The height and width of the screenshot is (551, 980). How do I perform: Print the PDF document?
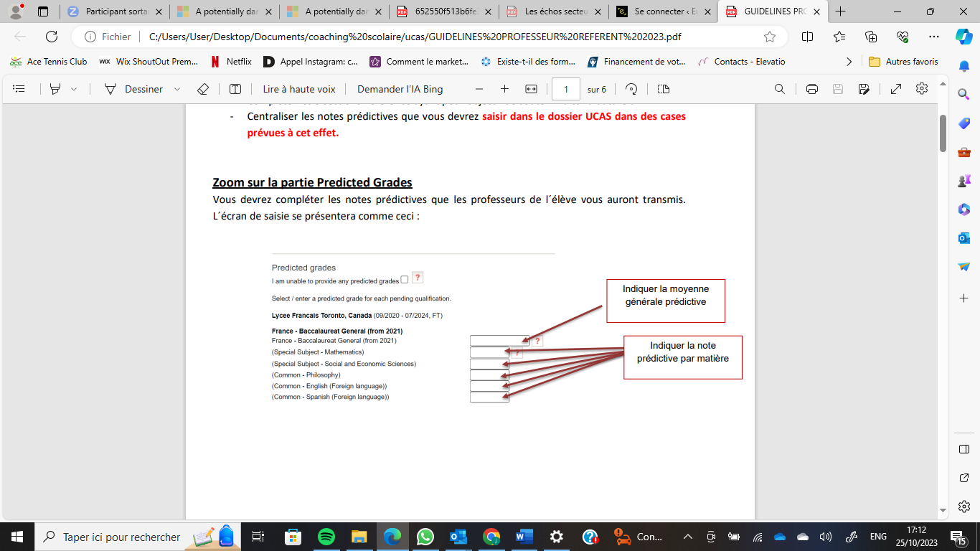[x=812, y=89]
